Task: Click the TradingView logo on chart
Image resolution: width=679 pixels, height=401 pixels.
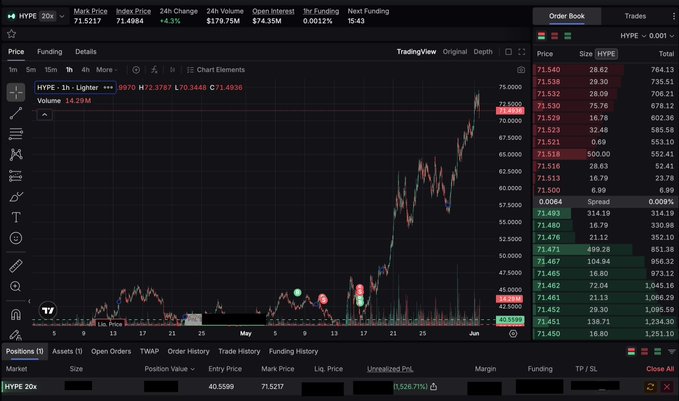Action: [x=48, y=310]
